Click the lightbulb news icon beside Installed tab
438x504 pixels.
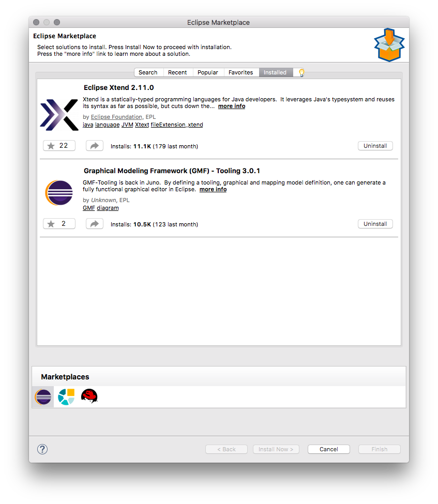301,73
